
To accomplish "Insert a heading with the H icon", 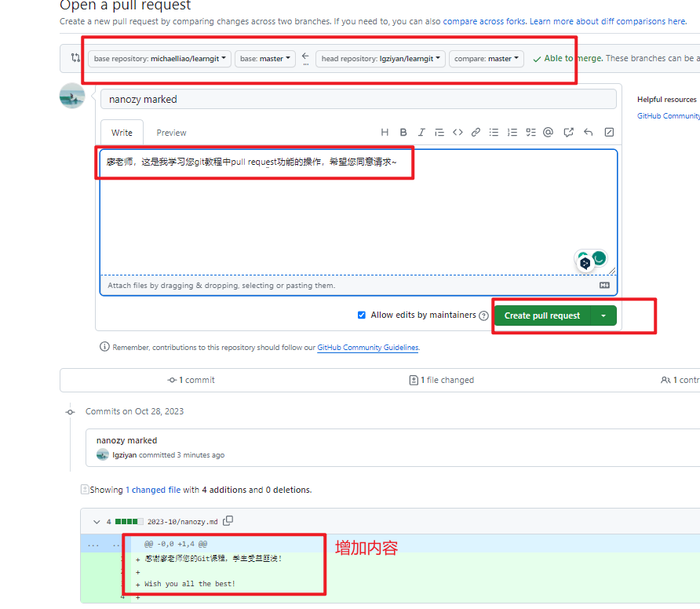I will 385,132.
